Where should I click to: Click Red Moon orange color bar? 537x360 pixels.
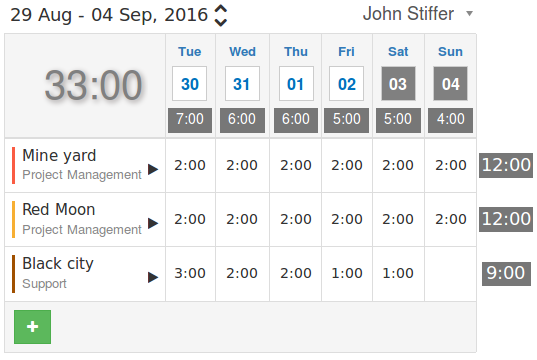(13, 220)
